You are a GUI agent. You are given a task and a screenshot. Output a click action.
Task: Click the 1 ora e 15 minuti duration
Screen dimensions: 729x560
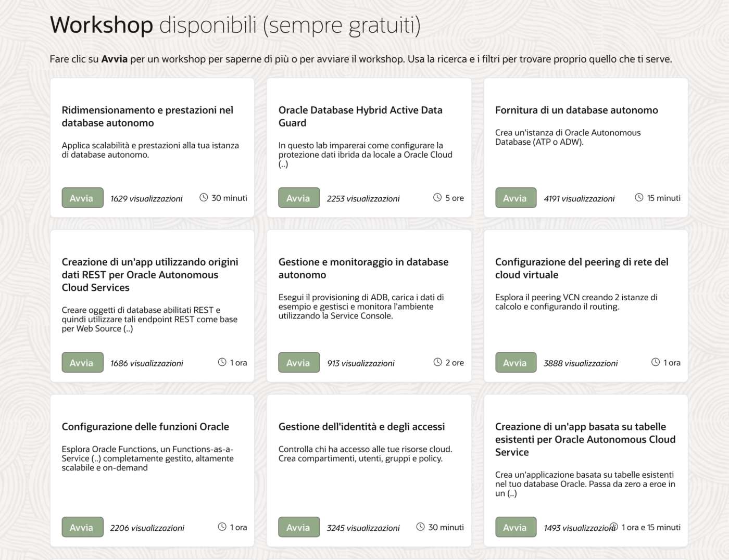(x=651, y=527)
